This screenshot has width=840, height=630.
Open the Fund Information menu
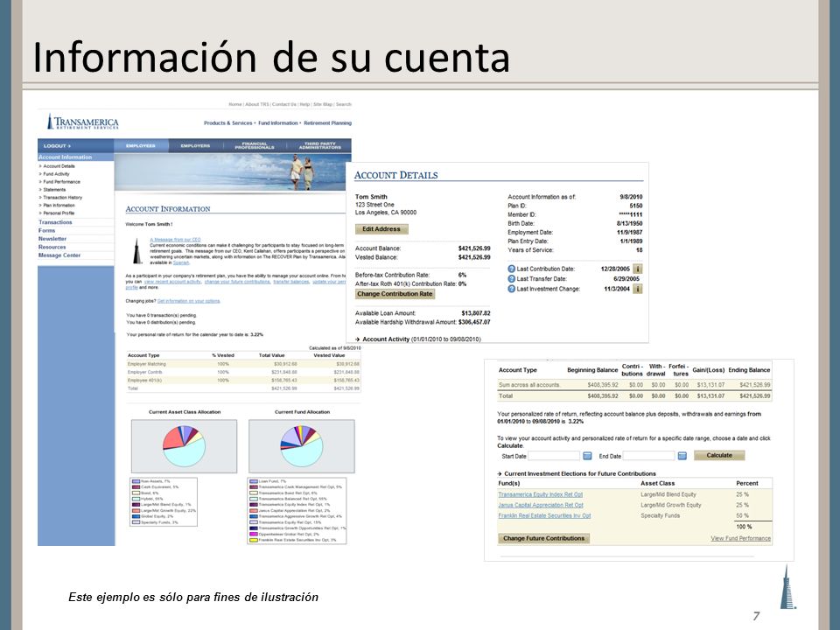coord(278,123)
